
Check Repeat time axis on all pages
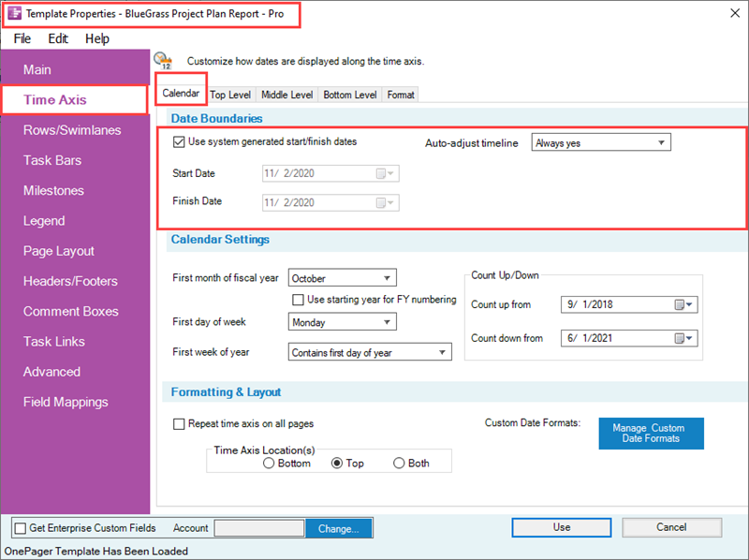179,424
